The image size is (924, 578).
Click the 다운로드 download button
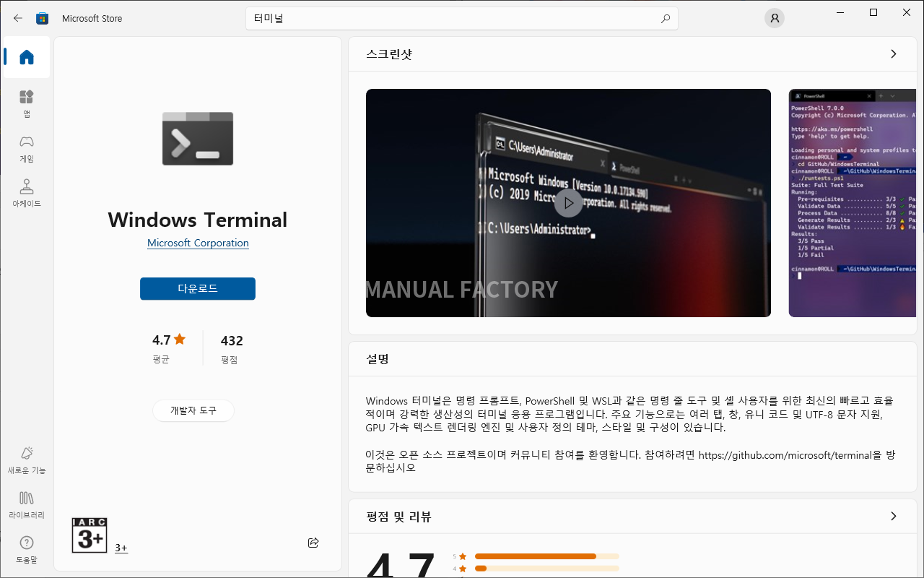click(x=198, y=288)
